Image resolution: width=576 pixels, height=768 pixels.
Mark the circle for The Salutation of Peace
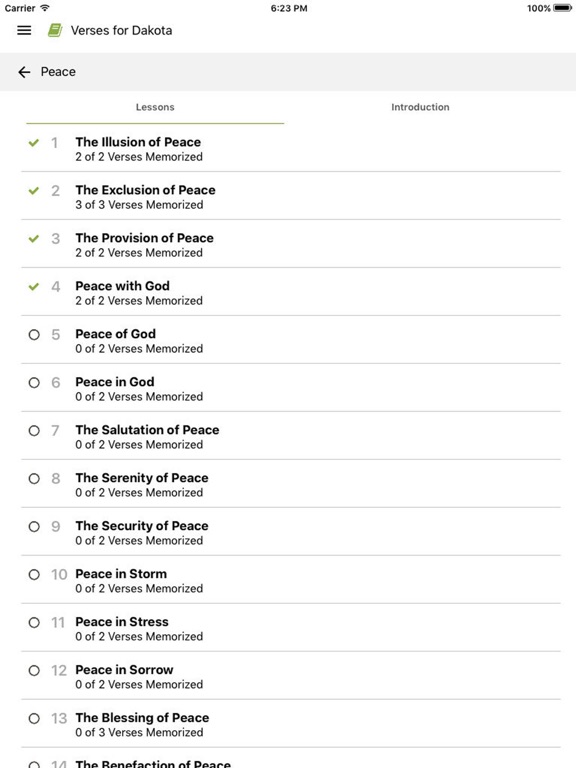[34, 431]
